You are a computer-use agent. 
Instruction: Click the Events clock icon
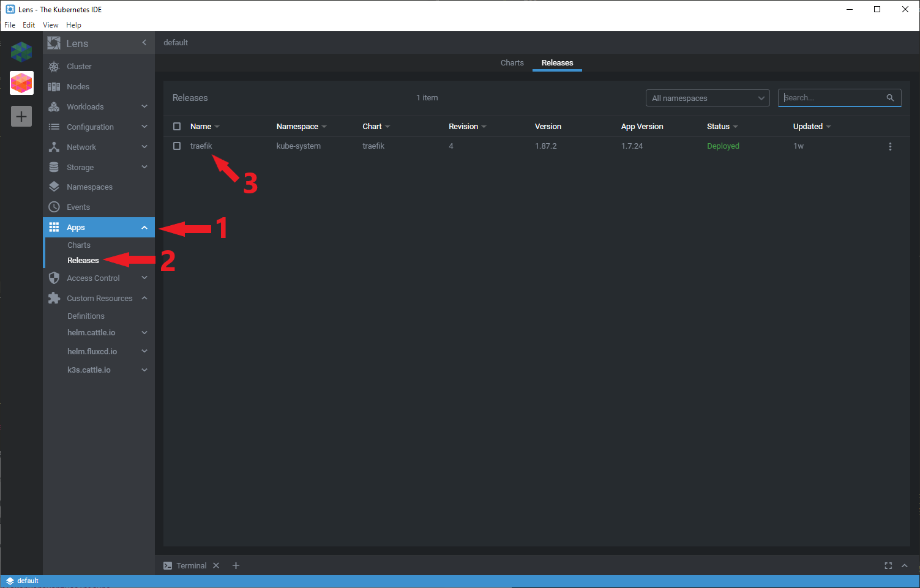pos(54,207)
